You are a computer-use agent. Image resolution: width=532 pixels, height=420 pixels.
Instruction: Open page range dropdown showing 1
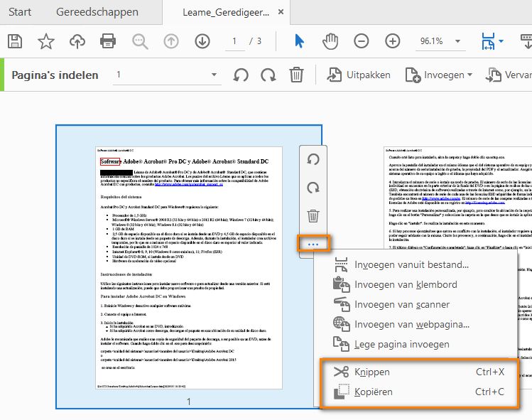tap(167, 75)
